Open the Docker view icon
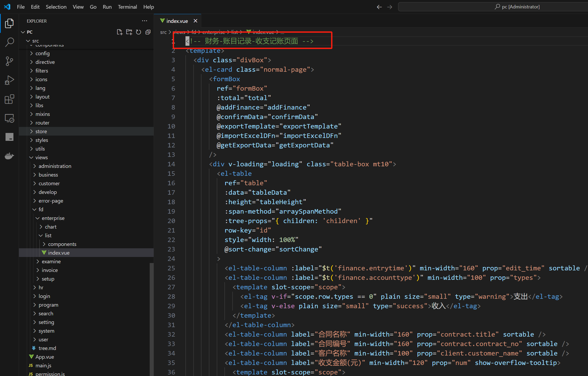The width and height of the screenshot is (588, 376). click(x=9, y=156)
